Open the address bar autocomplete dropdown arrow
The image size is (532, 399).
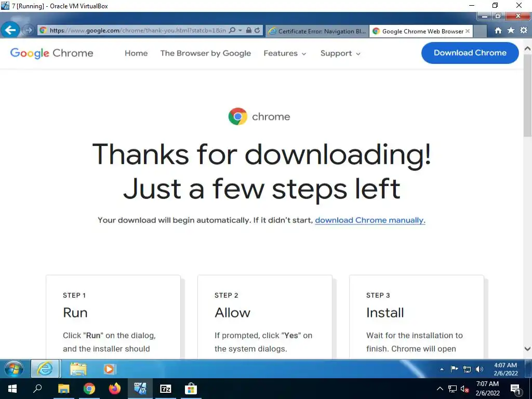point(240,30)
